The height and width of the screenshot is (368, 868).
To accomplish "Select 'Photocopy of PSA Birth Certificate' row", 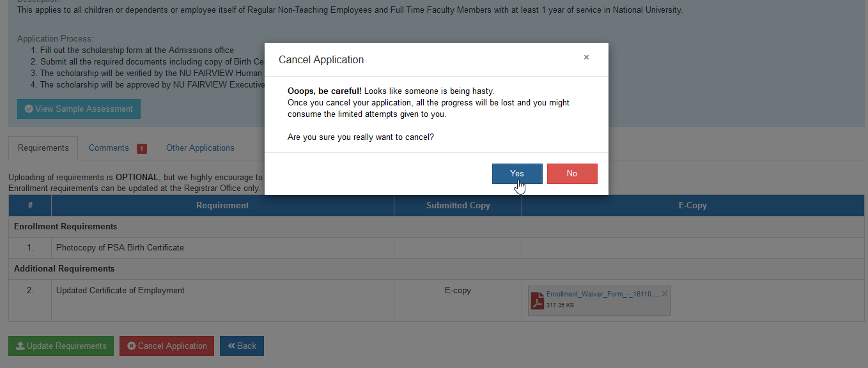I will [x=437, y=248].
